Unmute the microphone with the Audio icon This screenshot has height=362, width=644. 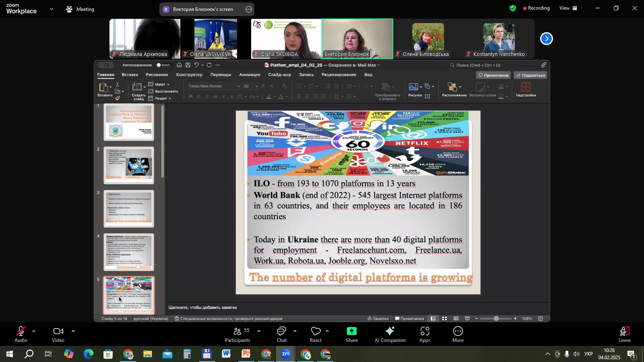(21, 334)
